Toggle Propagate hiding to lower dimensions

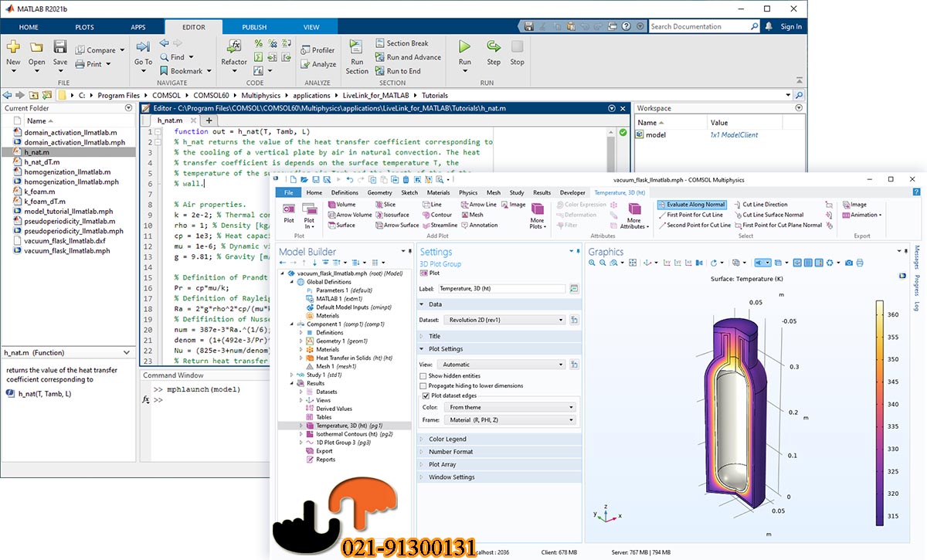click(423, 385)
